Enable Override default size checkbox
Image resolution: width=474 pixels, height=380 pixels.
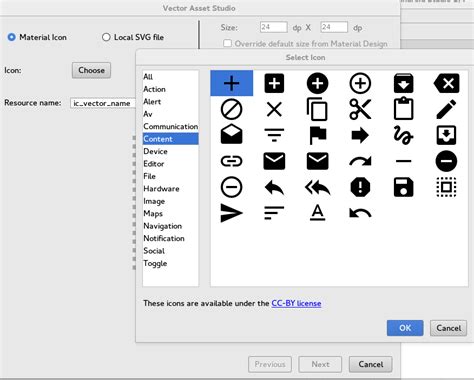point(227,43)
